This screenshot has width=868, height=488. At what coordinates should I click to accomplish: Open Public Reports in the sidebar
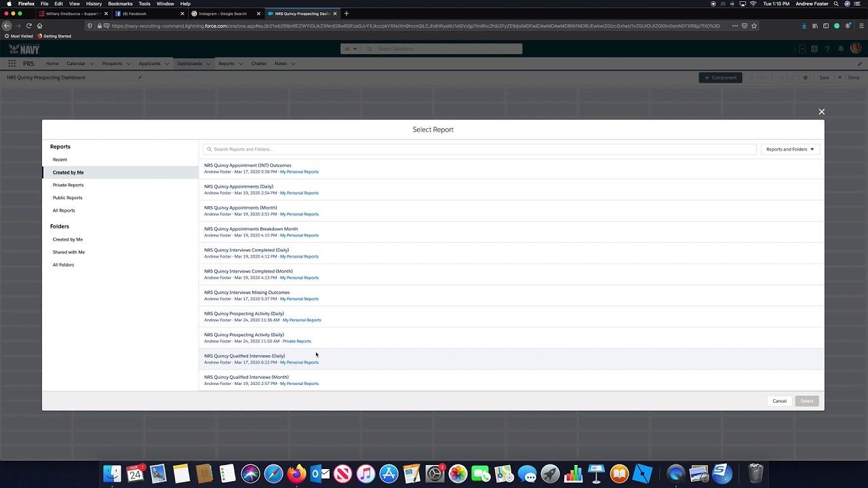tap(67, 198)
